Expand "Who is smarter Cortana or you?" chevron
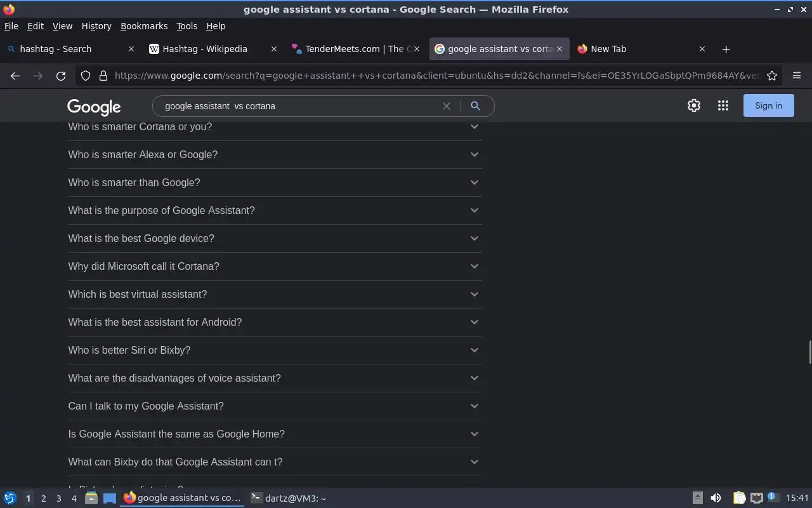 point(474,126)
